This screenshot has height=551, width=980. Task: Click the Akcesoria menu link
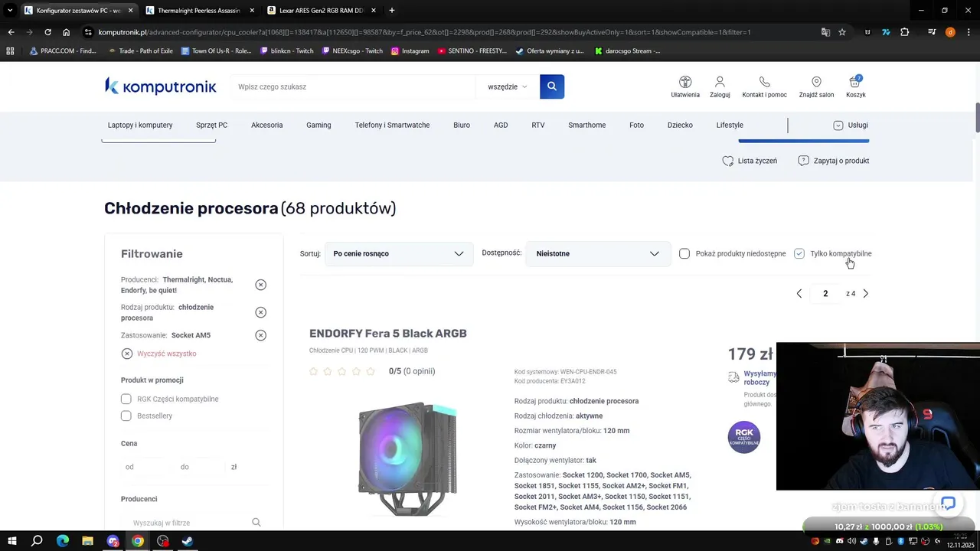coord(266,125)
